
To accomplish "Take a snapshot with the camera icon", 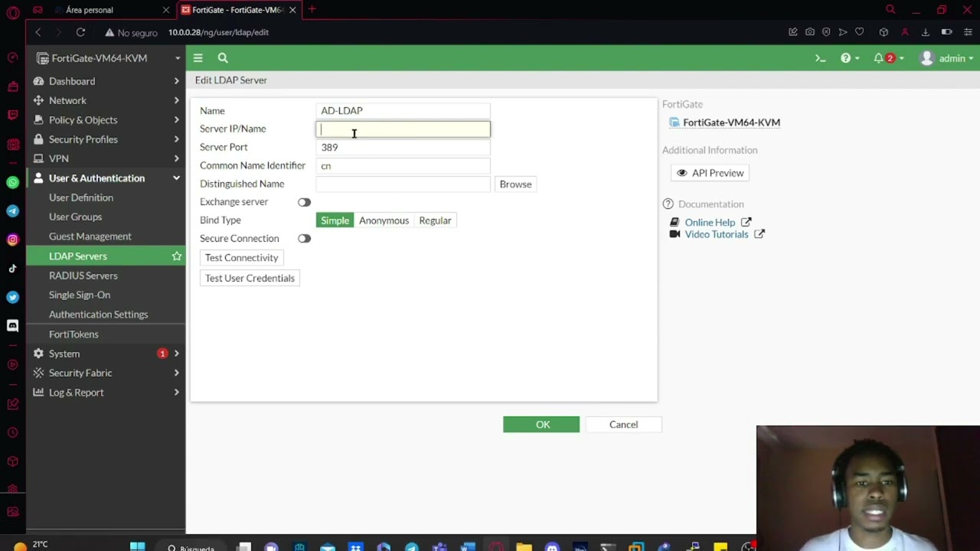I will 810,32.
